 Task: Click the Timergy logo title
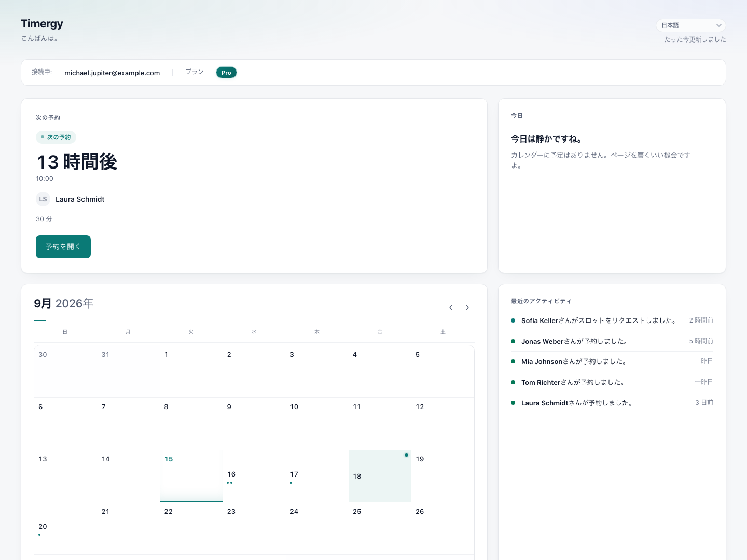42,24
